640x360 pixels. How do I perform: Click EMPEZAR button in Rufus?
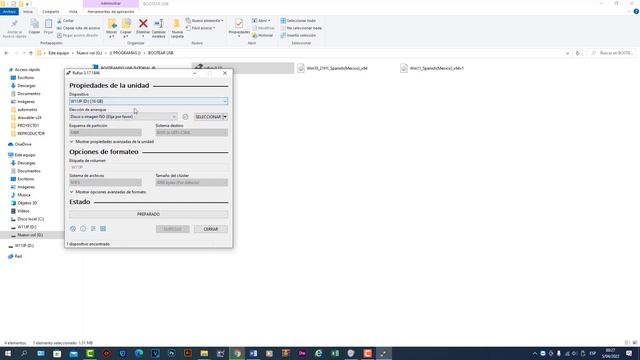coord(173,229)
